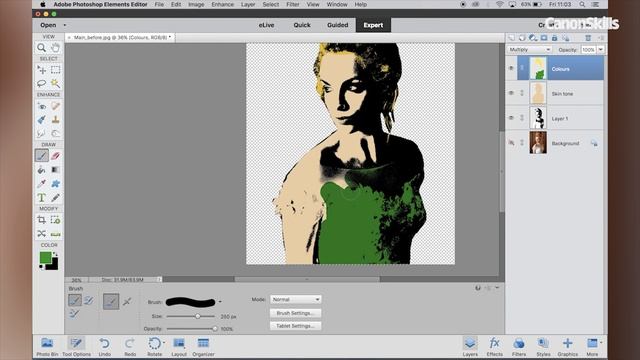Open the tool options panel menu arrow
This screenshot has width=640, height=360.
coord(497,288)
